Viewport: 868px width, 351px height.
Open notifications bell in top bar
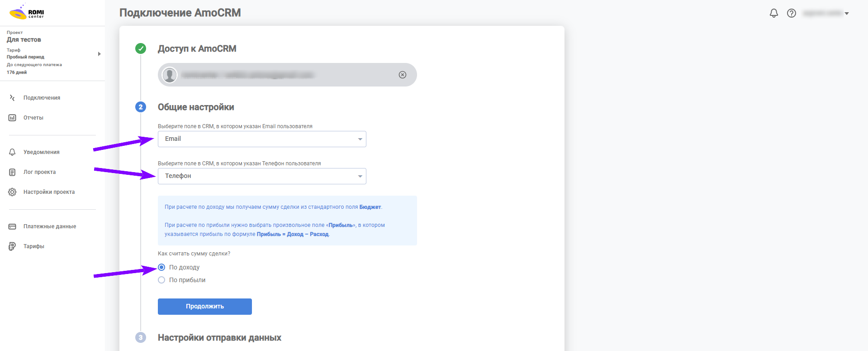(x=774, y=13)
